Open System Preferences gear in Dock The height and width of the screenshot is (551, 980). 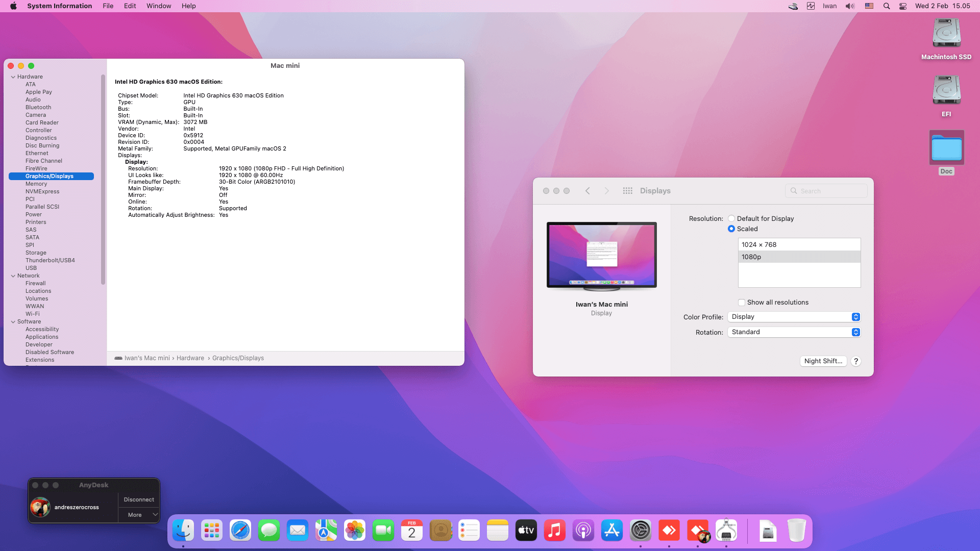640,531
